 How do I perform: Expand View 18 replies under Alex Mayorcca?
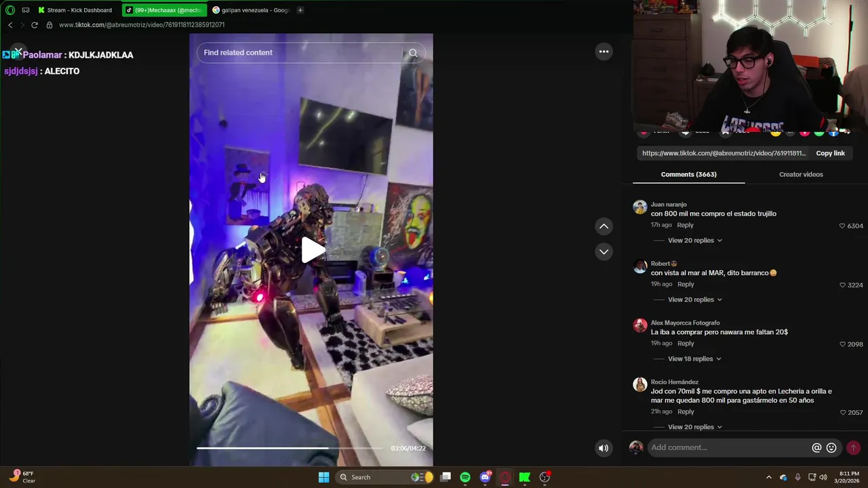tap(694, 359)
